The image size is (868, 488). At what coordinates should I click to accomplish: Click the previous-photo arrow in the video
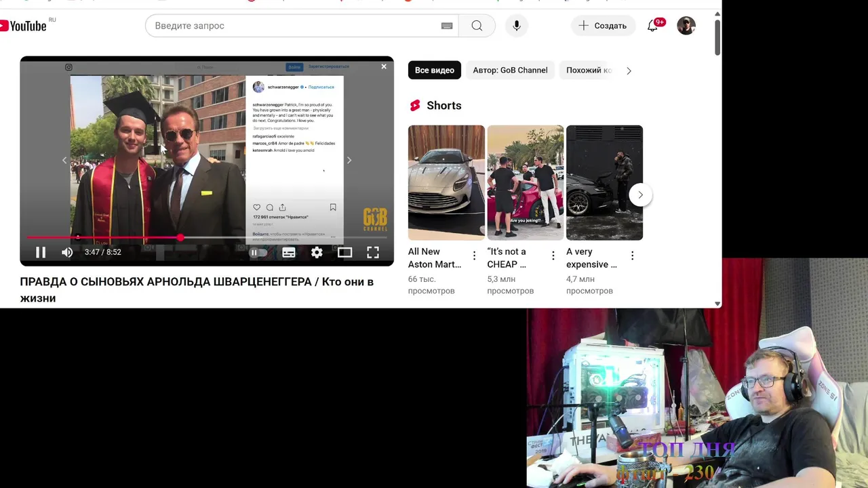pos(65,160)
